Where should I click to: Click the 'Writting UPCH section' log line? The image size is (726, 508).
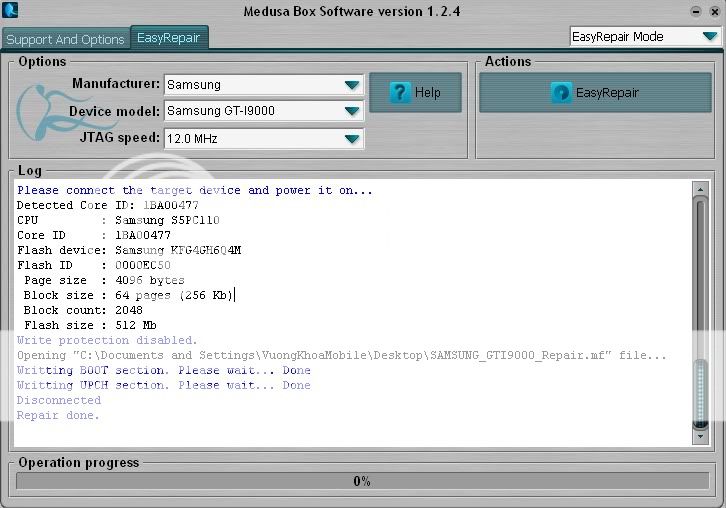tap(164, 385)
